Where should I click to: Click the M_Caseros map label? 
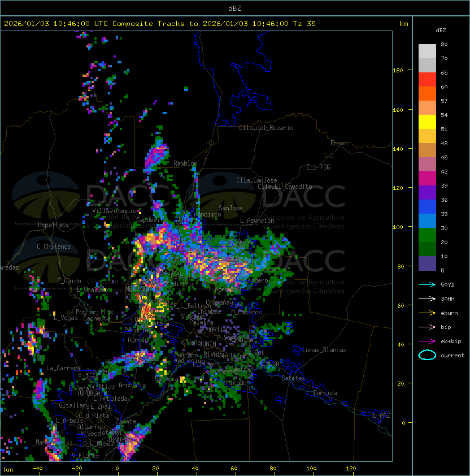(246, 311)
